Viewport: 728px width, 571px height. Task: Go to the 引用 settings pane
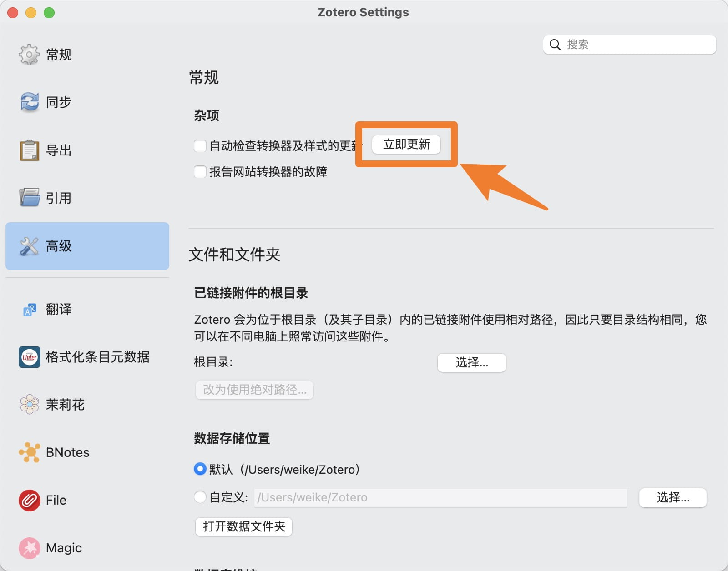pyautogui.click(x=87, y=198)
